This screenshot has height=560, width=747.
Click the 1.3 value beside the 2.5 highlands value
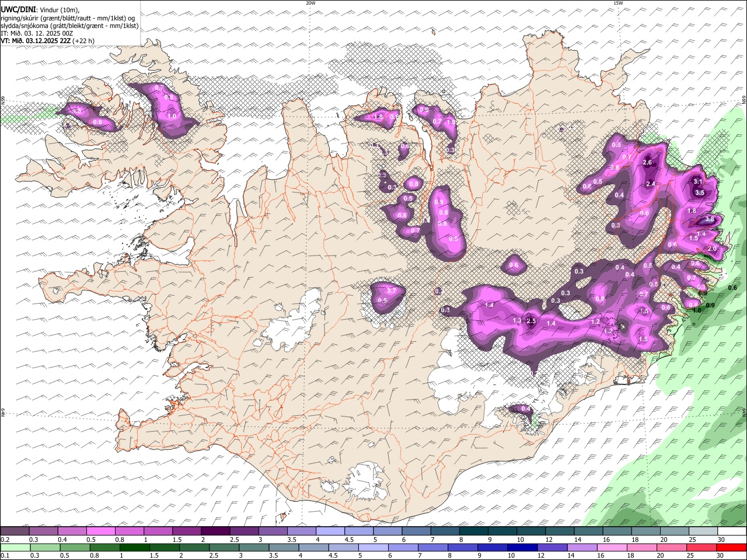click(x=517, y=321)
